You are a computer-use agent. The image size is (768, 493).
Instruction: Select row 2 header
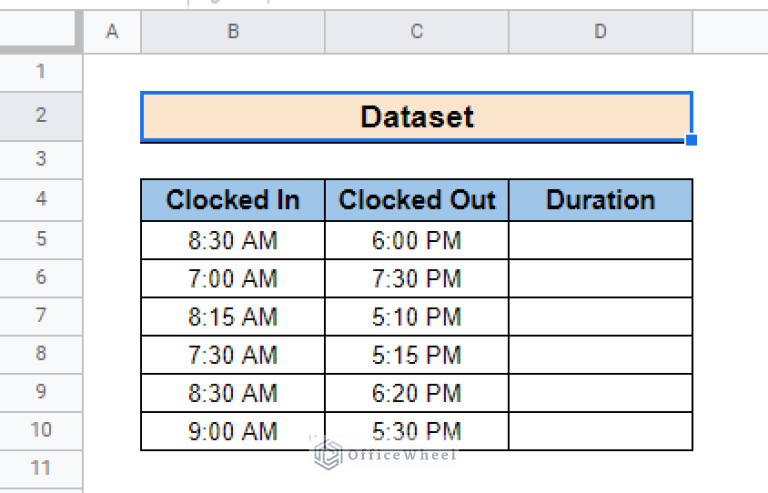(x=40, y=116)
